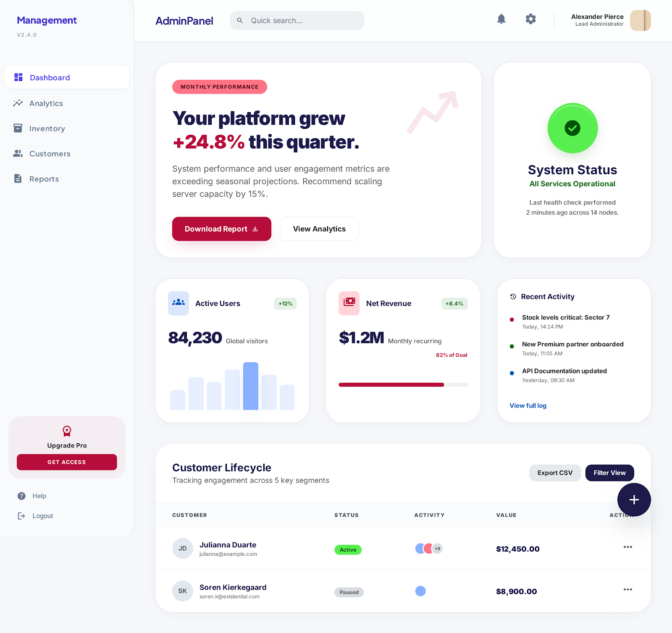Click the +8.4% Net Revenue badge

(x=454, y=303)
